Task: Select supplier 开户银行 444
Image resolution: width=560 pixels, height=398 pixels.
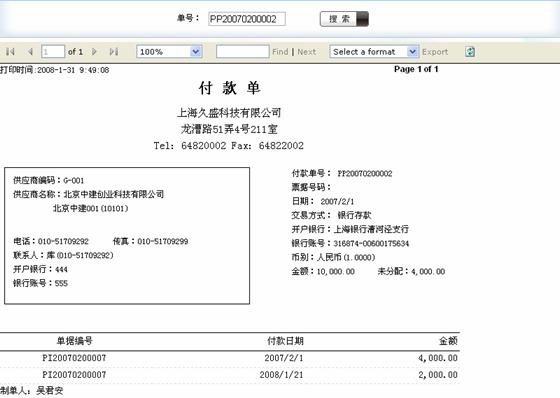Action: click(40, 269)
